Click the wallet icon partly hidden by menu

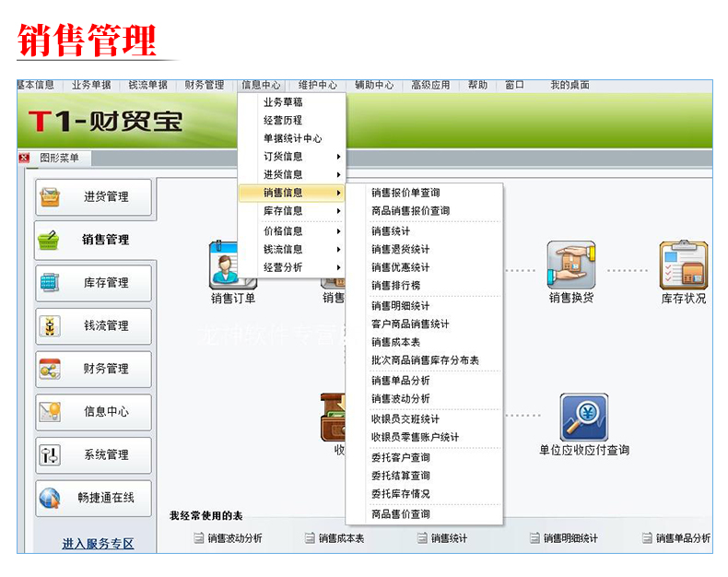tap(333, 418)
